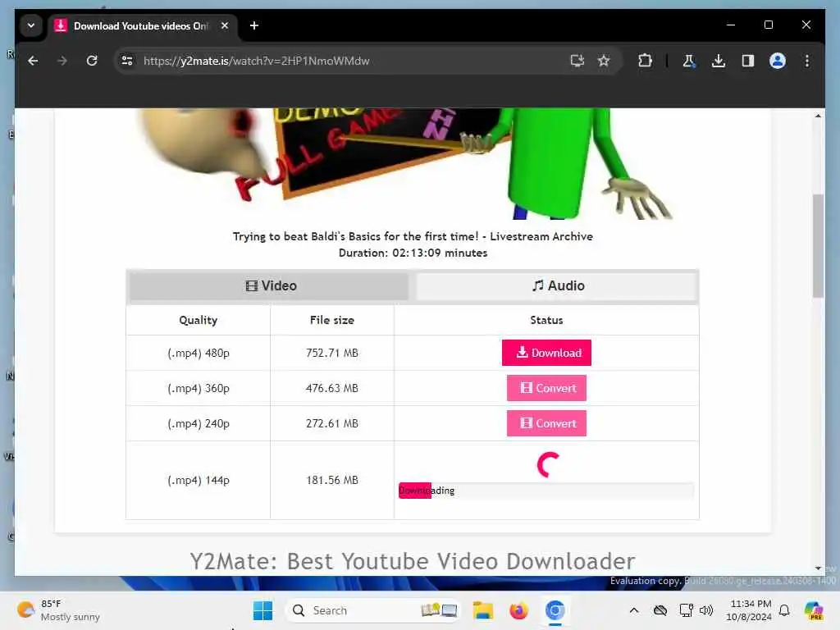
Task: Toggle the browser side panel
Action: click(748, 61)
